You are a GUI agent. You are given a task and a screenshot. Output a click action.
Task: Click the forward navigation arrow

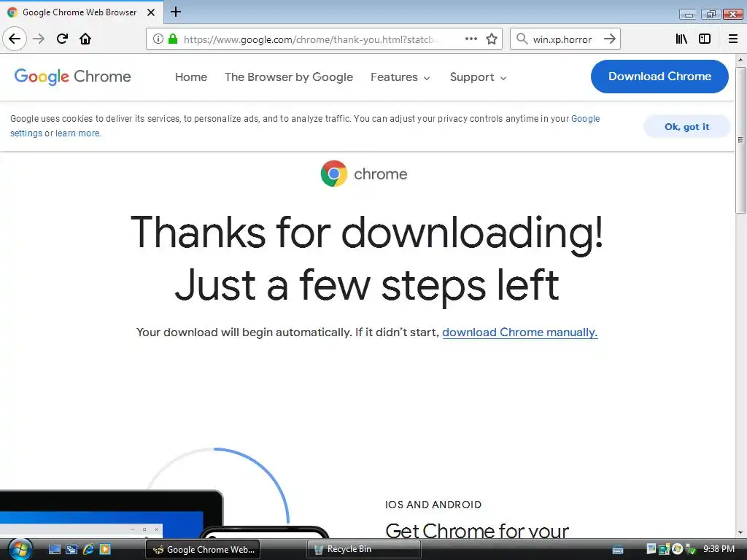(x=39, y=39)
